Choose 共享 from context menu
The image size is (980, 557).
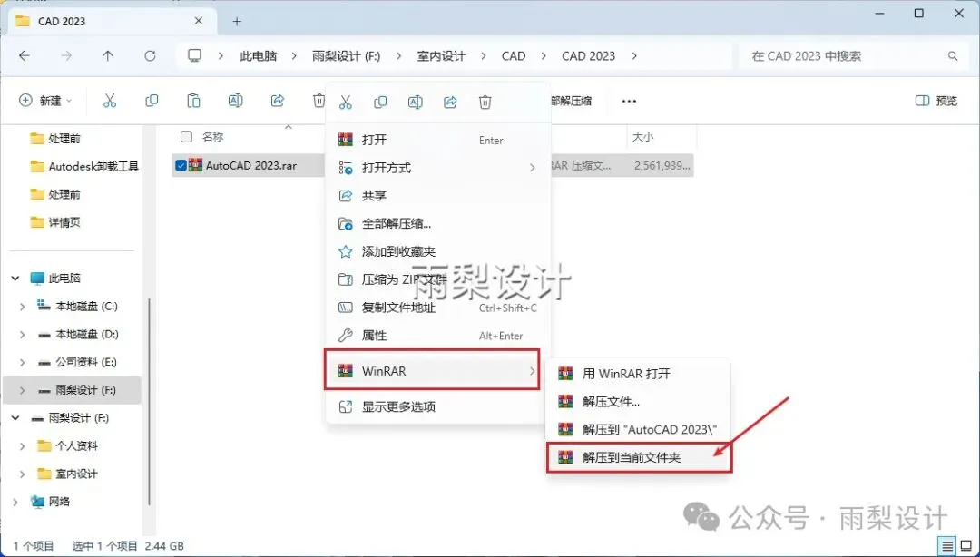click(x=437, y=196)
